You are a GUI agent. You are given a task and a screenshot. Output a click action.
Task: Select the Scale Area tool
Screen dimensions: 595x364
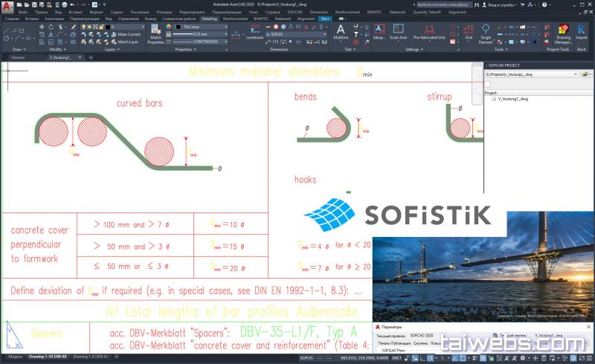click(x=399, y=31)
